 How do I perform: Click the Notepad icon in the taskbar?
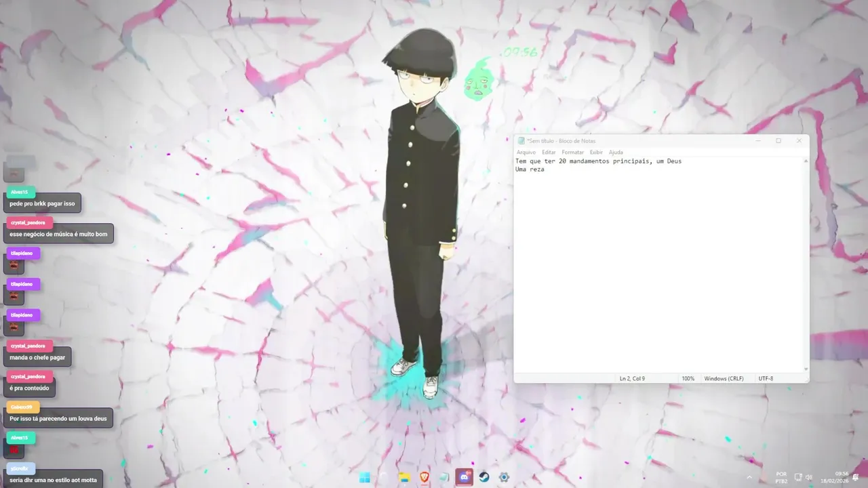(x=444, y=477)
